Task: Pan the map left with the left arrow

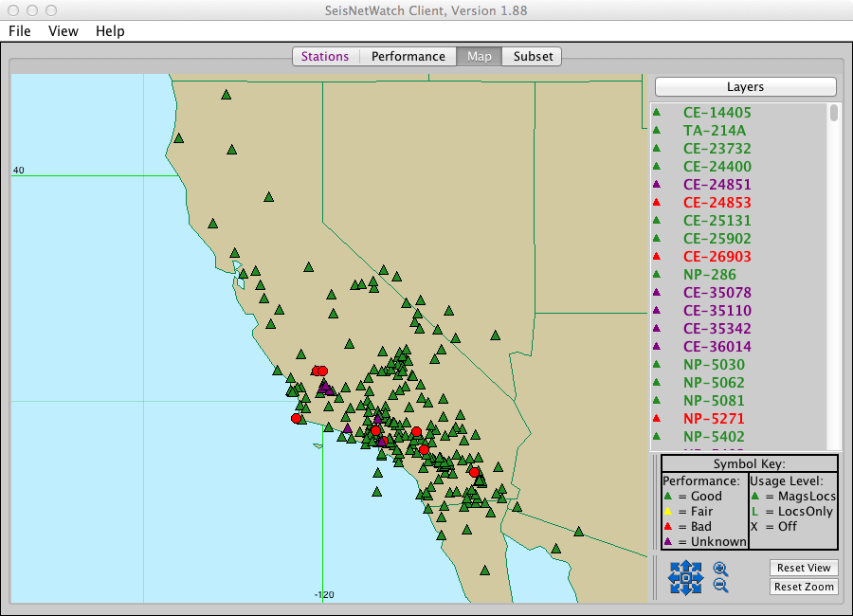Action: (673, 578)
